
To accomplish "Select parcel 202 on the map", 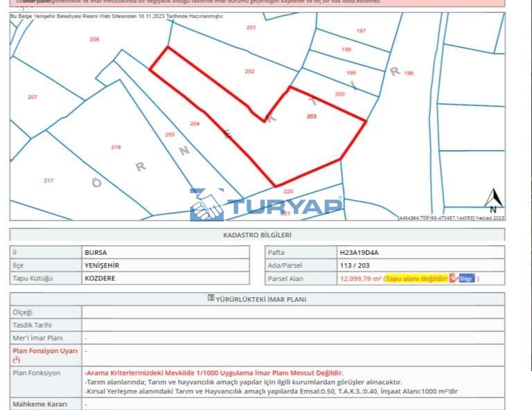I will 249,71.
